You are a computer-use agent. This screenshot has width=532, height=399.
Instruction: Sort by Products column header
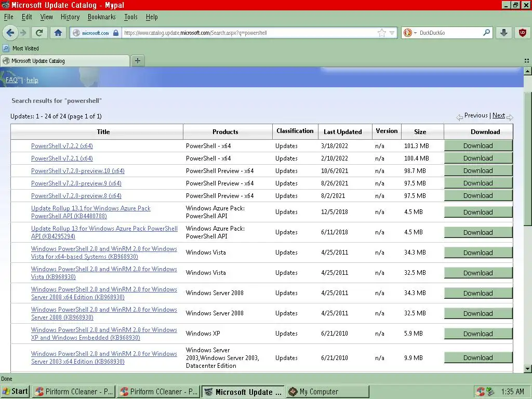225,131
